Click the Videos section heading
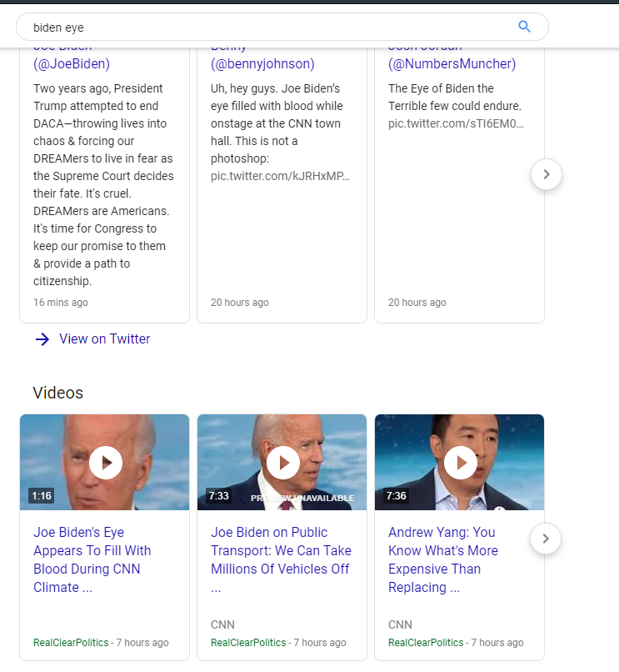The width and height of the screenshot is (619, 672). (57, 393)
